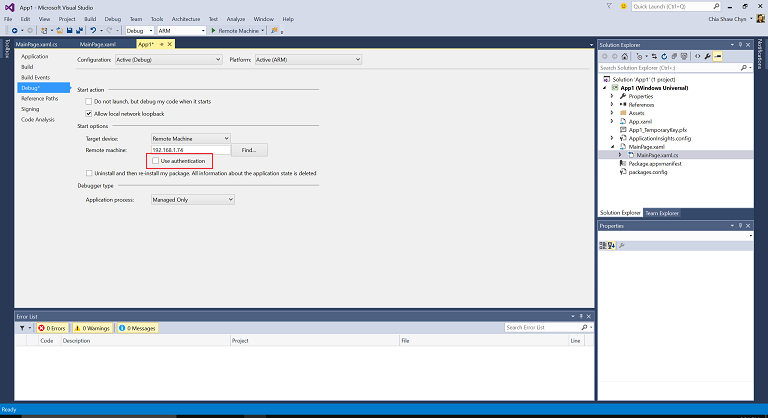Click the Collapse All icon in Solution Explorer
Viewport: 768px width, 418px height.
pos(674,56)
